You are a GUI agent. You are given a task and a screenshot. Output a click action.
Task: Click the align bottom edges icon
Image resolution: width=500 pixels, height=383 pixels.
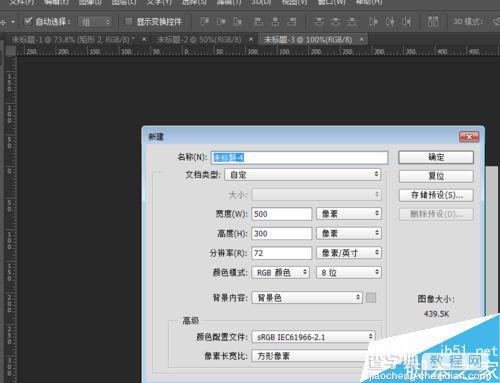pos(237,22)
